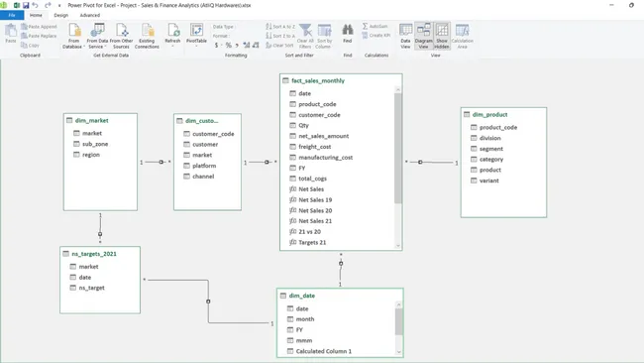Select the dim_date table header

[x=340, y=296]
